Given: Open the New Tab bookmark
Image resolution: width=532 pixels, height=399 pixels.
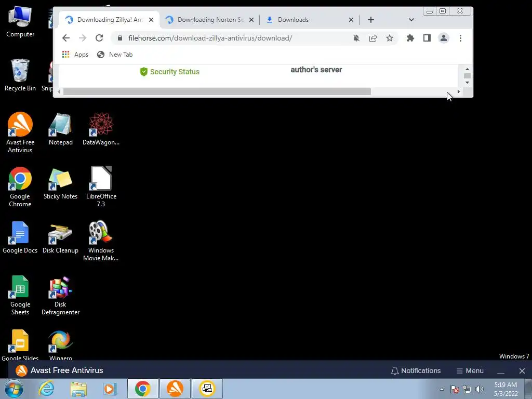Looking at the screenshot, I should point(115,54).
